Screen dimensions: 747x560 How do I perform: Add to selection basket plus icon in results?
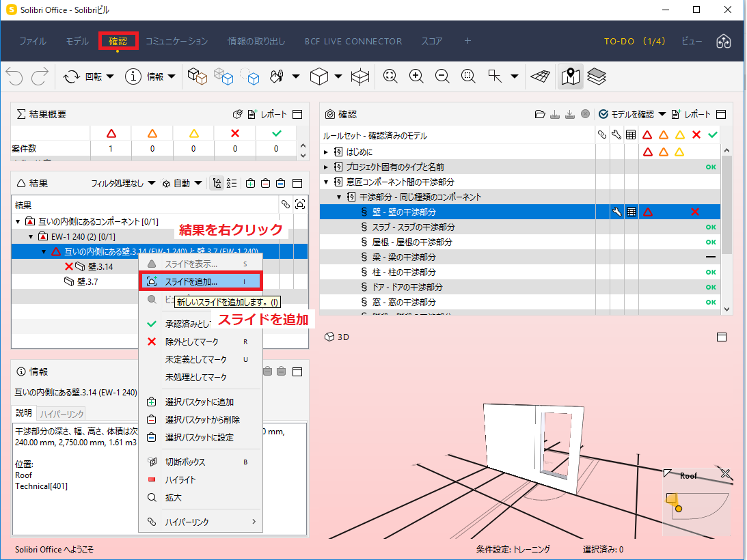coord(251,183)
